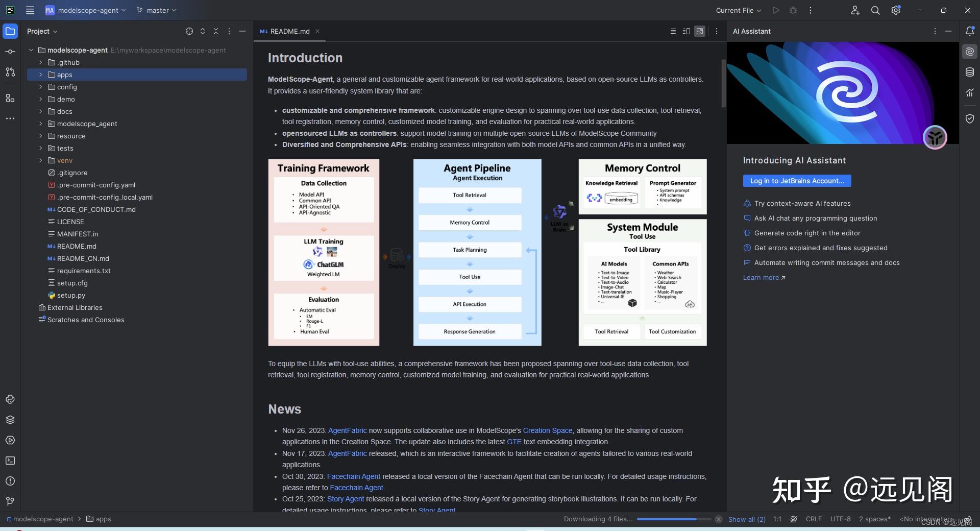Enable split editor and preview mode
The image size is (980, 531).
click(x=686, y=31)
